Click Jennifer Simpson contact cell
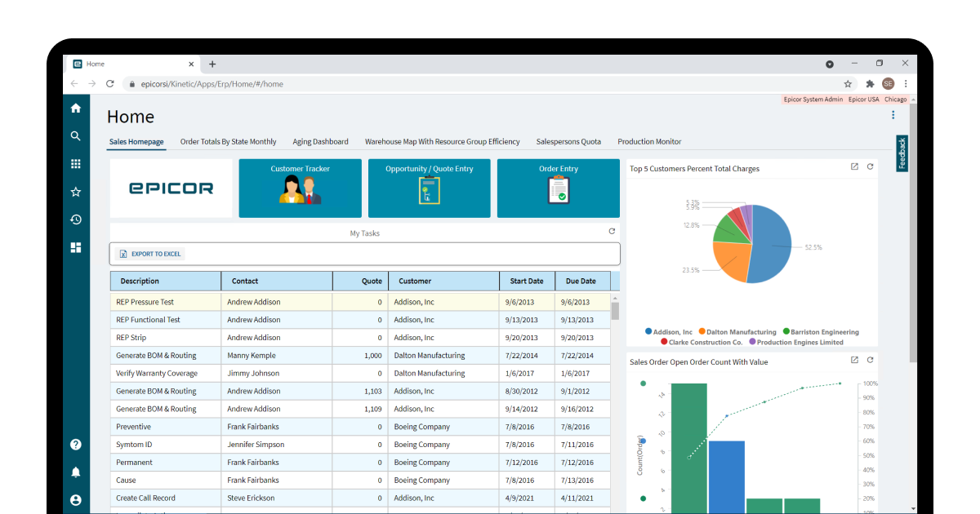Image resolution: width=980 pixels, height=514 pixels. 277,445
